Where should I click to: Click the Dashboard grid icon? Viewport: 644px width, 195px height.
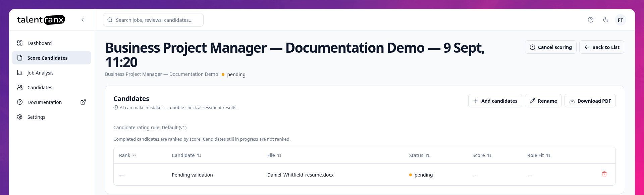coord(20,43)
